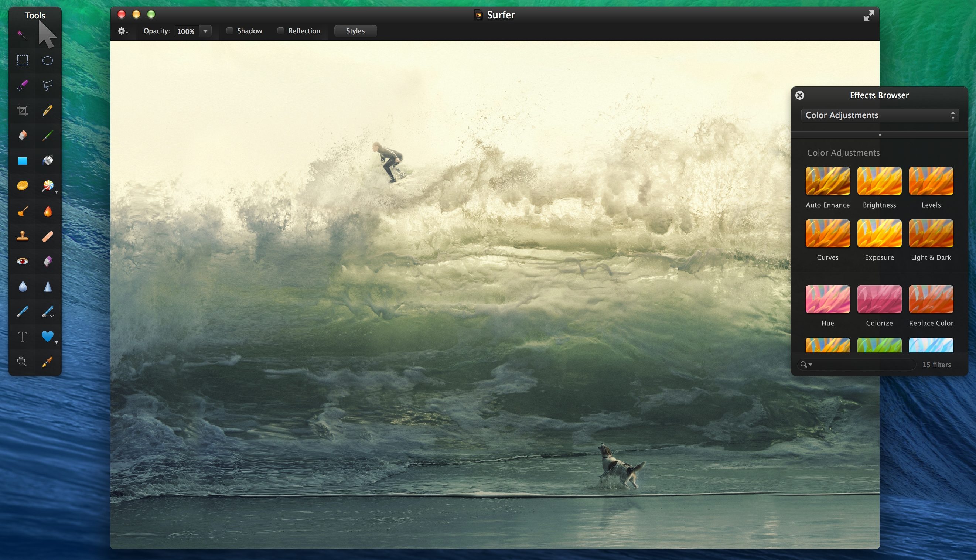Activate the Crop tool
Screen dimensions: 976x560
[x=22, y=110]
